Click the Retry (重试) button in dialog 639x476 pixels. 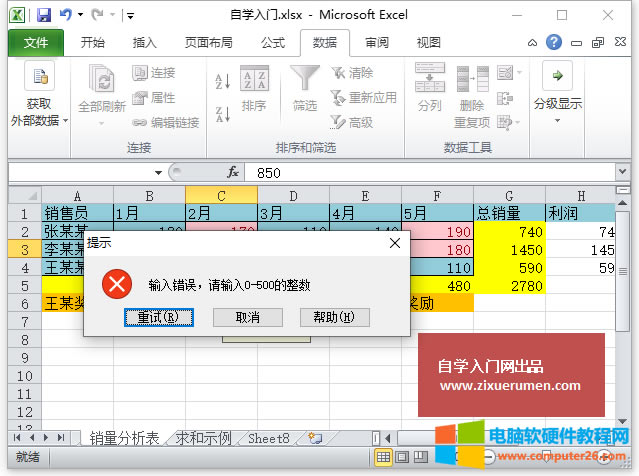[158, 317]
